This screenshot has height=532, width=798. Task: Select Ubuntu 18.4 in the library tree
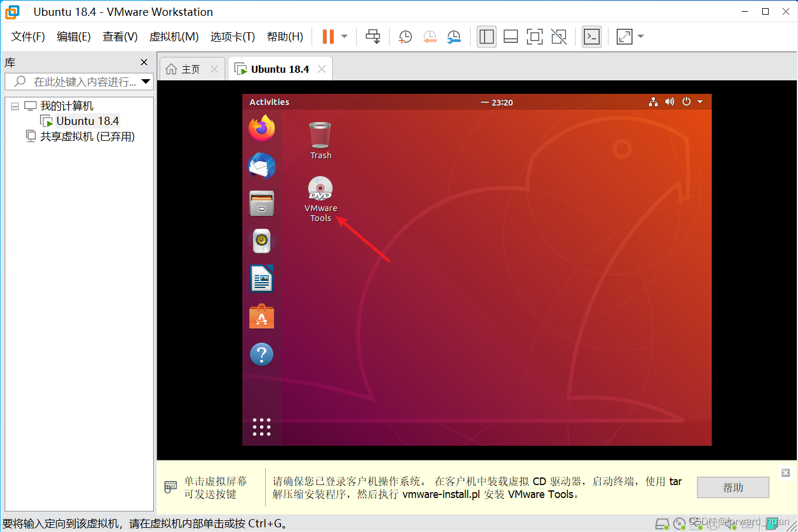coord(87,121)
